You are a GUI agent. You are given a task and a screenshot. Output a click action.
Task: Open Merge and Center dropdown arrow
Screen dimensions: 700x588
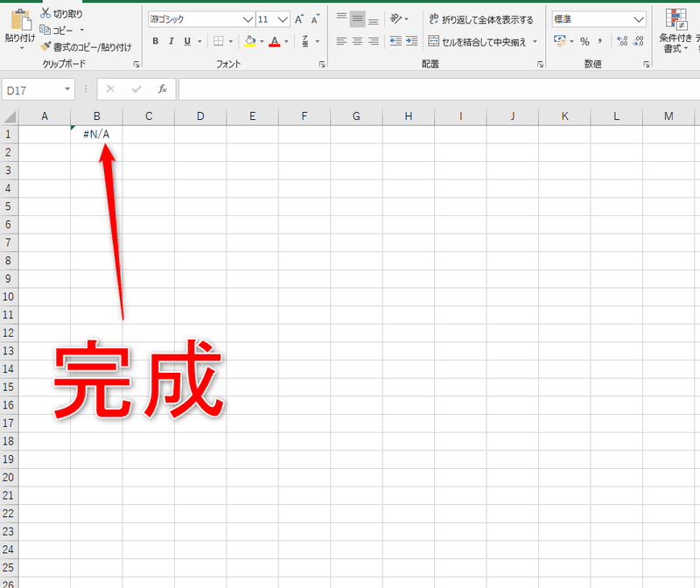[x=535, y=41]
